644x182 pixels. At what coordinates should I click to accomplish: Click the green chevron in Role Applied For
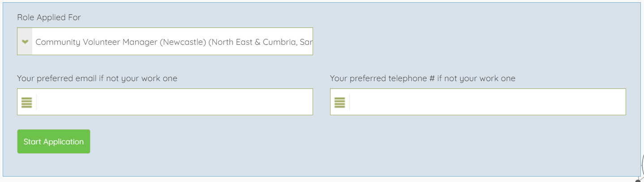pos(25,42)
